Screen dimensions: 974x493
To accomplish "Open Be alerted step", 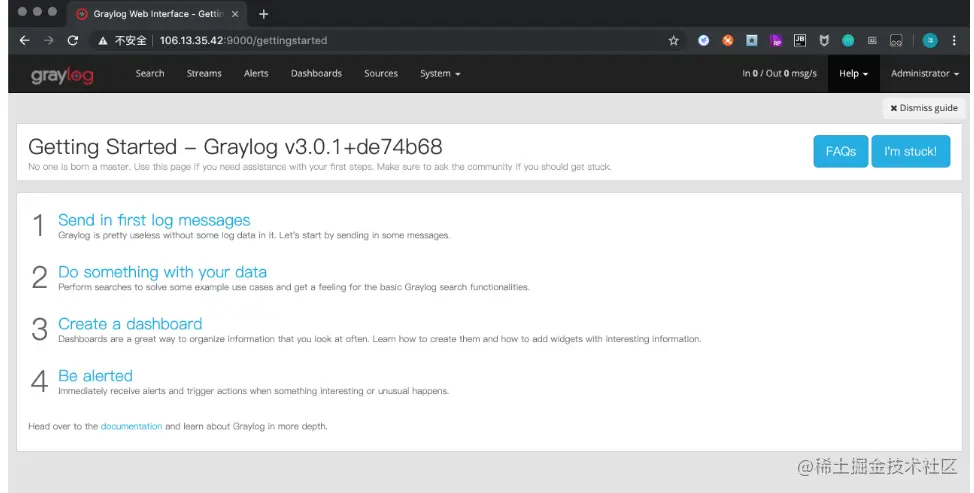I will (95, 376).
